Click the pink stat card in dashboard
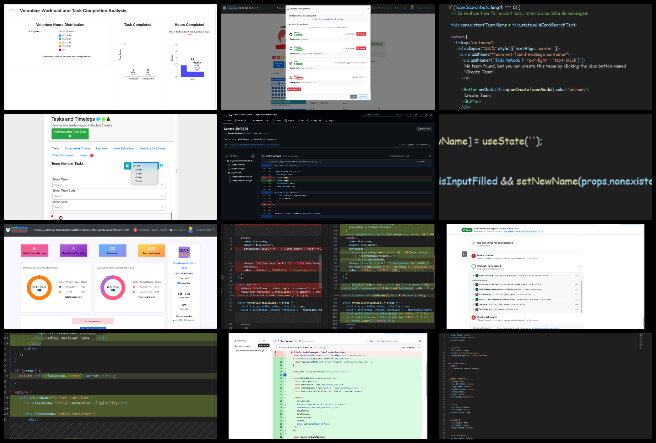656x443 pixels. (34, 250)
